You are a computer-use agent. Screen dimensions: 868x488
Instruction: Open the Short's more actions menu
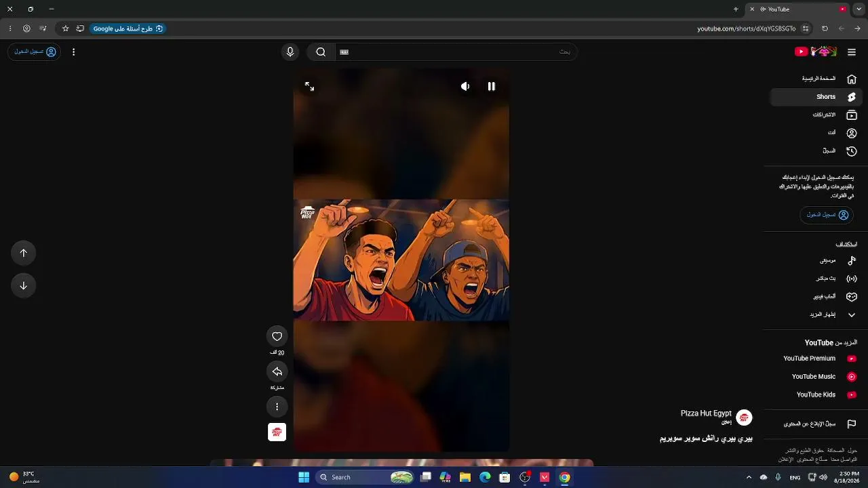point(277,407)
